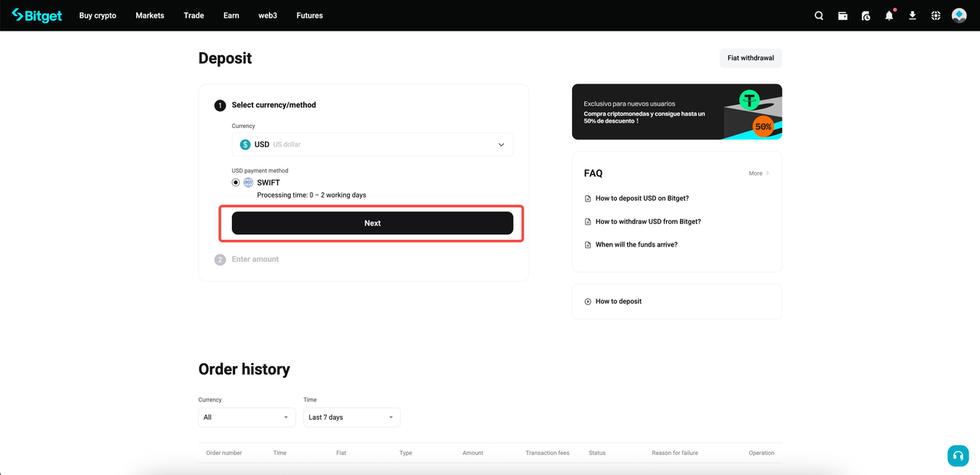This screenshot has height=475, width=980.
Task: Open the order history icon near notifications
Action: click(866, 15)
